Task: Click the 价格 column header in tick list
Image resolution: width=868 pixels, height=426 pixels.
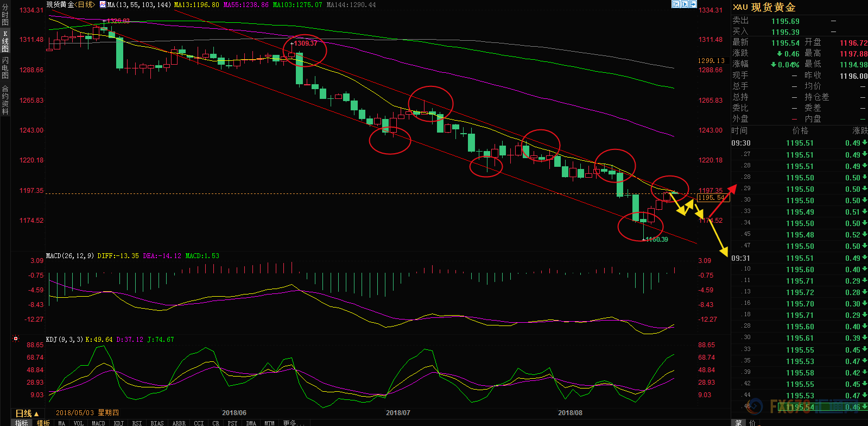Action: pyautogui.click(x=800, y=130)
